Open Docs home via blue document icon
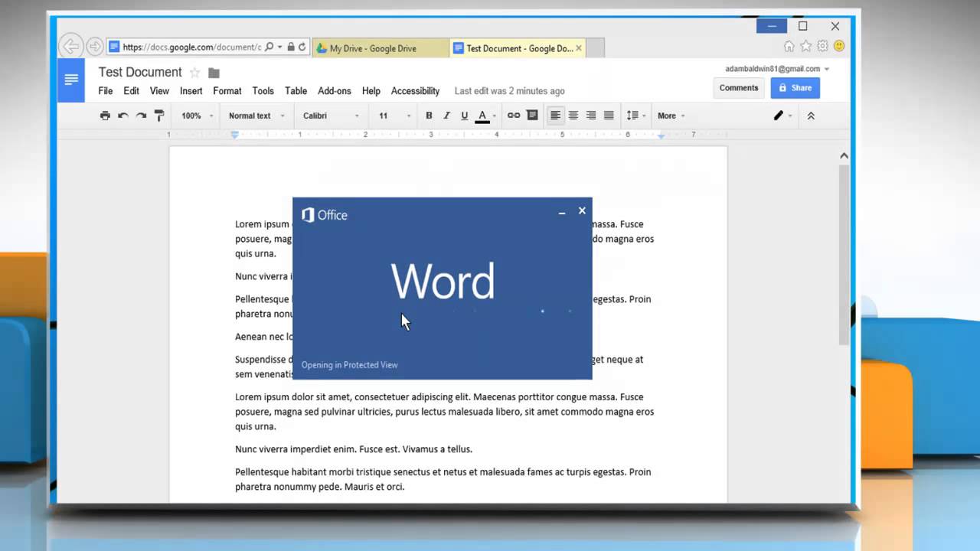 click(71, 80)
